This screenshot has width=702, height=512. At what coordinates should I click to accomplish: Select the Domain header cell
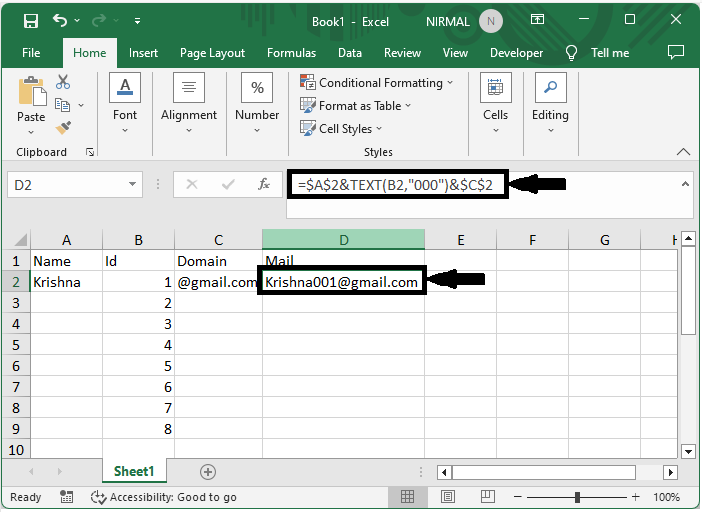(218, 261)
